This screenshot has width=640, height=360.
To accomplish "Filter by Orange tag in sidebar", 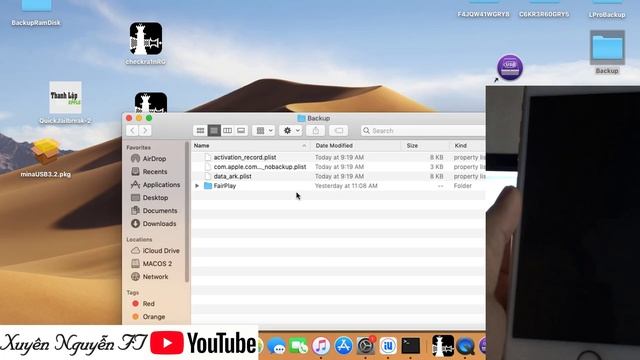I will tap(153, 317).
